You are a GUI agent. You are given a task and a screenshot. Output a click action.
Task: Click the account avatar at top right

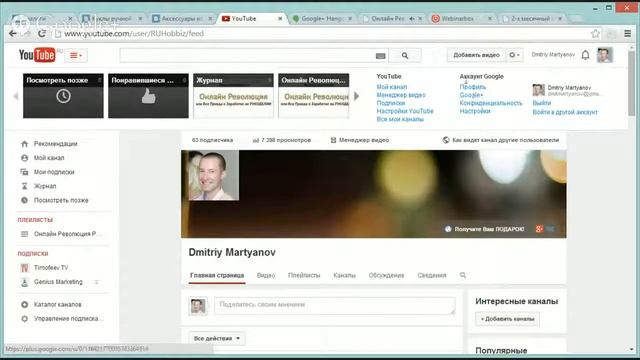coord(604,55)
